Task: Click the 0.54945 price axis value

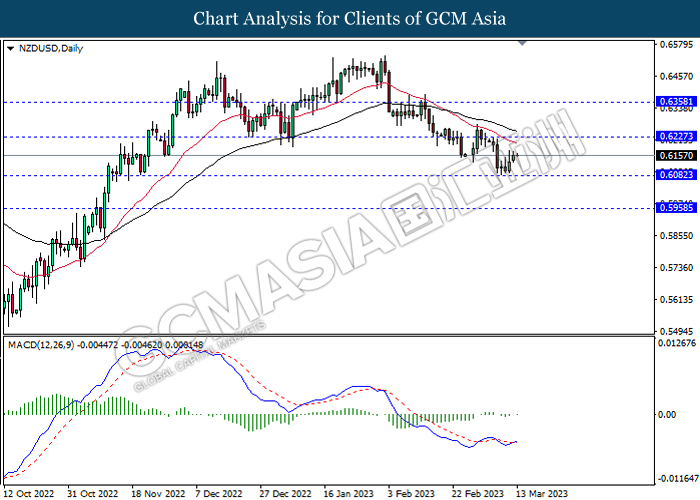Action: (x=677, y=331)
